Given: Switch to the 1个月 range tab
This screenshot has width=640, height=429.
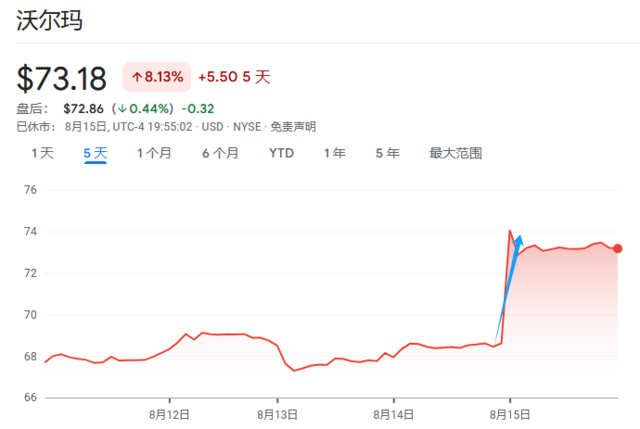Looking at the screenshot, I should (x=154, y=153).
